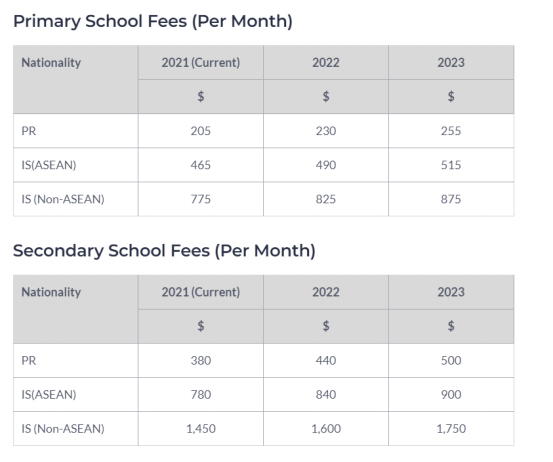Click primary IS (Non-ASEAN) 2021 fee 775
This screenshot has height=462, width=553.
(x=201, y=199)
